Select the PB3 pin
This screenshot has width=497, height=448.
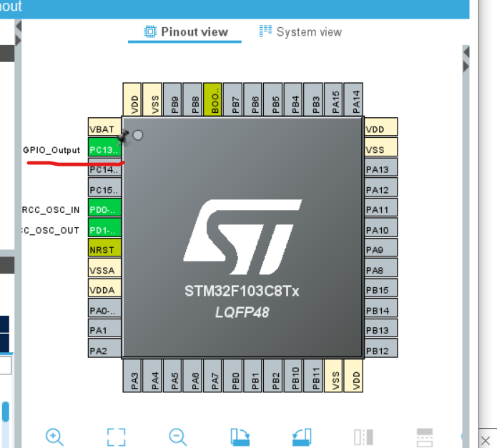(313, 99)
